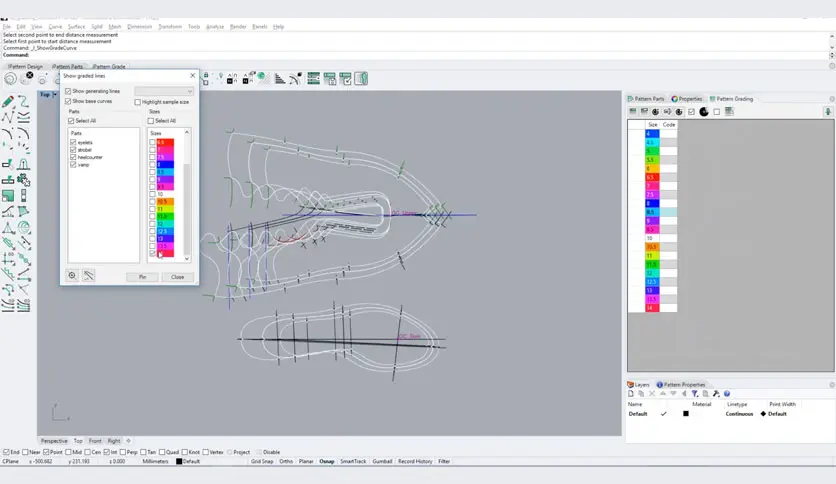This screenshot has width=836, height=484.
Task: Click Record History in status bar
Action: point(415,461)
